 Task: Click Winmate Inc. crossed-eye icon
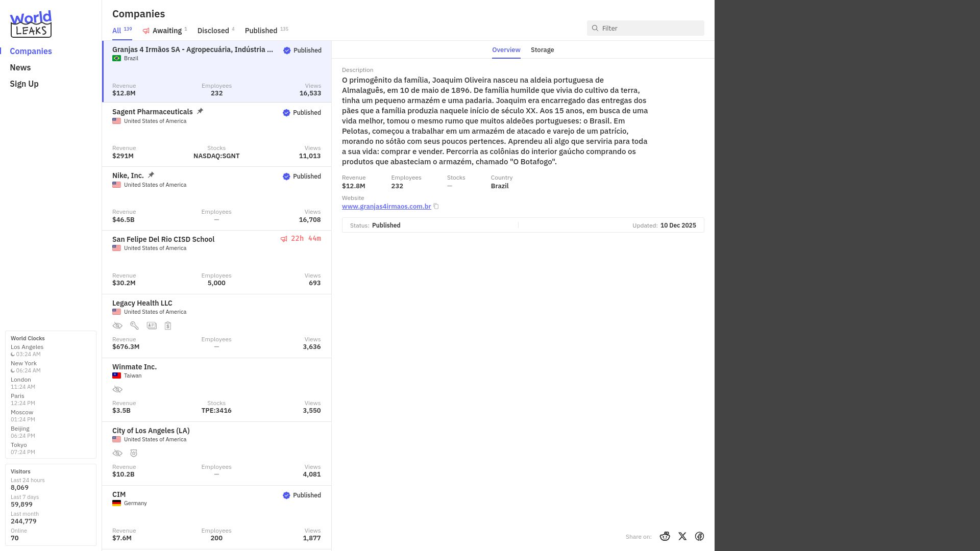click(117, 389)
